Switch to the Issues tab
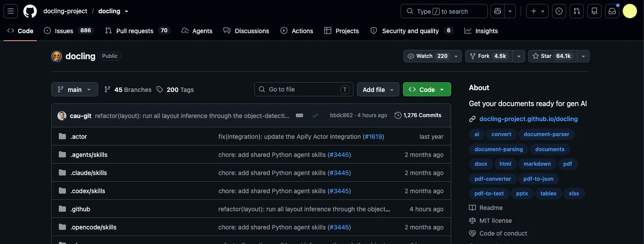Screen dimensions: 644x244 (69, 31)
